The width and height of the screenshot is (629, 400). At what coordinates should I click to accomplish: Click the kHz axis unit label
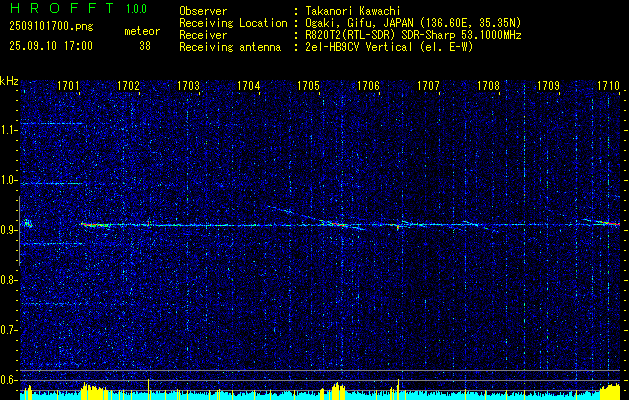point(9,81)
